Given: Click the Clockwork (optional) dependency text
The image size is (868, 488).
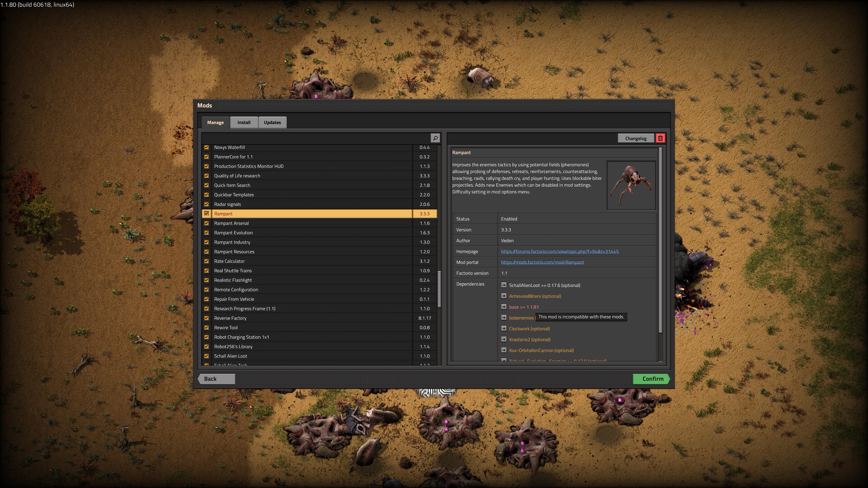Looking at the screenshot, I should (x=529, y=328).
